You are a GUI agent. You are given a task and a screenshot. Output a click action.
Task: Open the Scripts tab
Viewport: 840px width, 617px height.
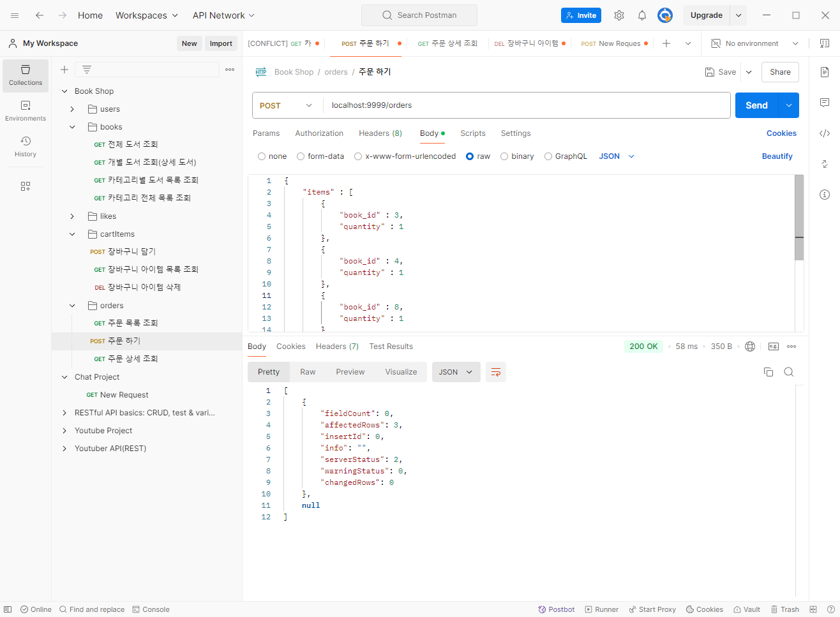(x=473, y=133)
